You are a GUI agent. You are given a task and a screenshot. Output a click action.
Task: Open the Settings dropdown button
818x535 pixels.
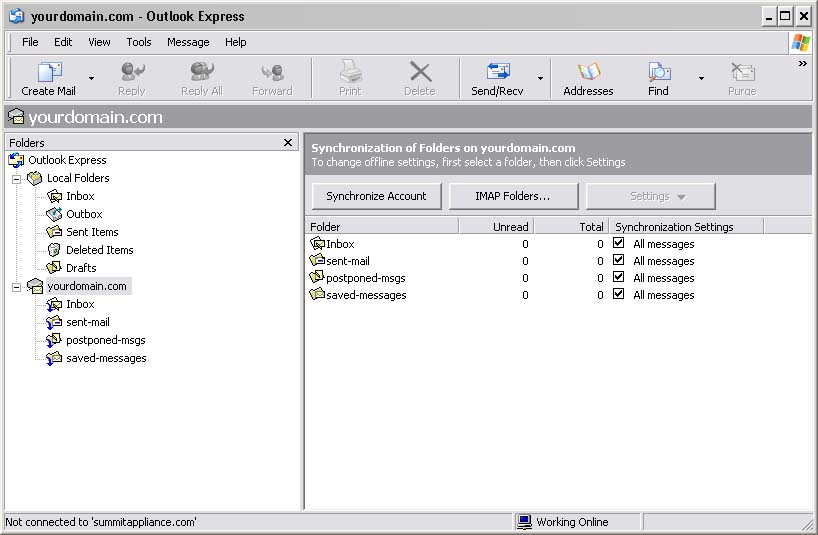(651, 196)
